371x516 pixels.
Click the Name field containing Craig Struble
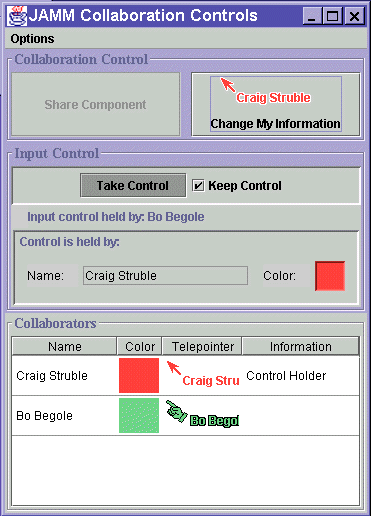pos(165,275)
